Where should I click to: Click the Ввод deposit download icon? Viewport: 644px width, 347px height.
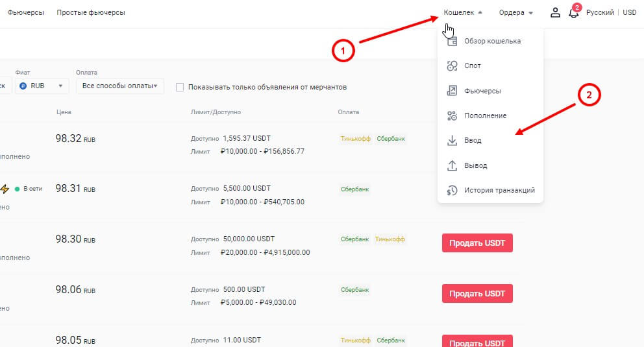coord(452,140)
